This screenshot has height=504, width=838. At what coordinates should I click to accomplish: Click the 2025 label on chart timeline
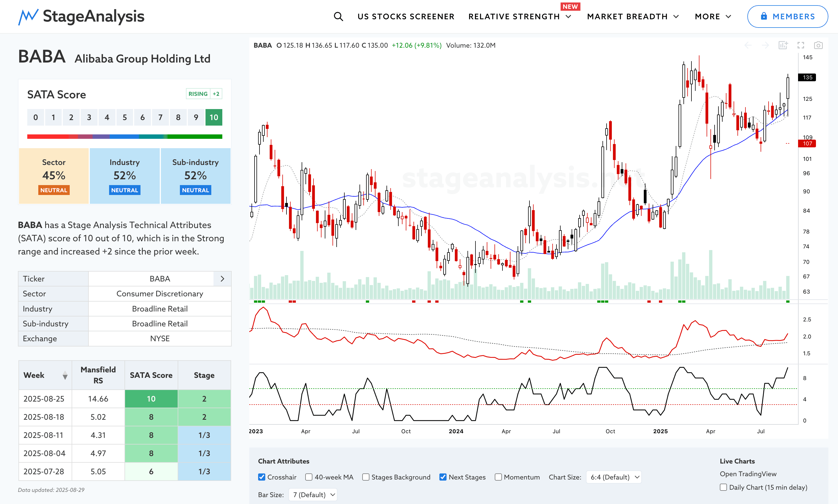[660, 431]
